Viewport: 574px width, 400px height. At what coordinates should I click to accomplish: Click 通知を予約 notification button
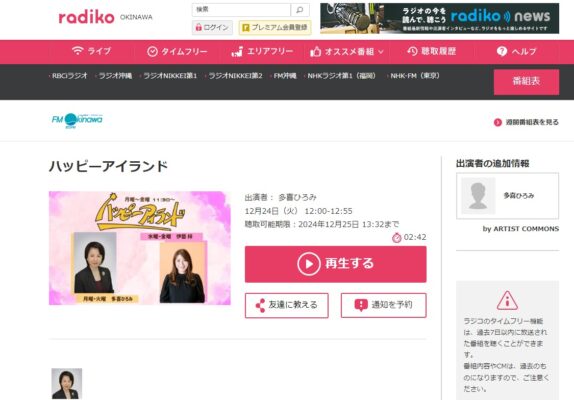(383, 305)
